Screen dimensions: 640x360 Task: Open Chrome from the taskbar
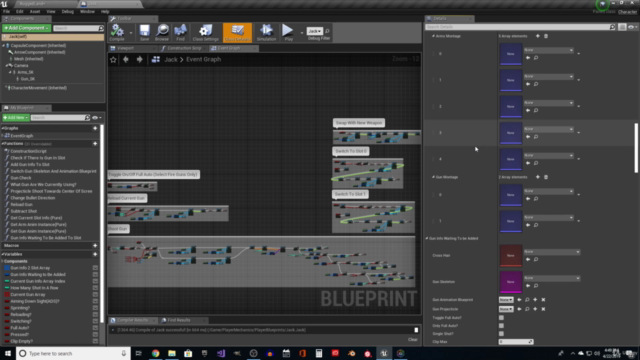[x=156, y=353]
